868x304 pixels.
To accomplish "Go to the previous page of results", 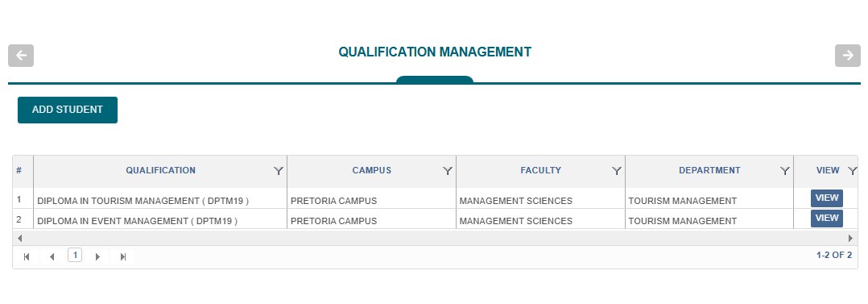I will pos(52,257).
